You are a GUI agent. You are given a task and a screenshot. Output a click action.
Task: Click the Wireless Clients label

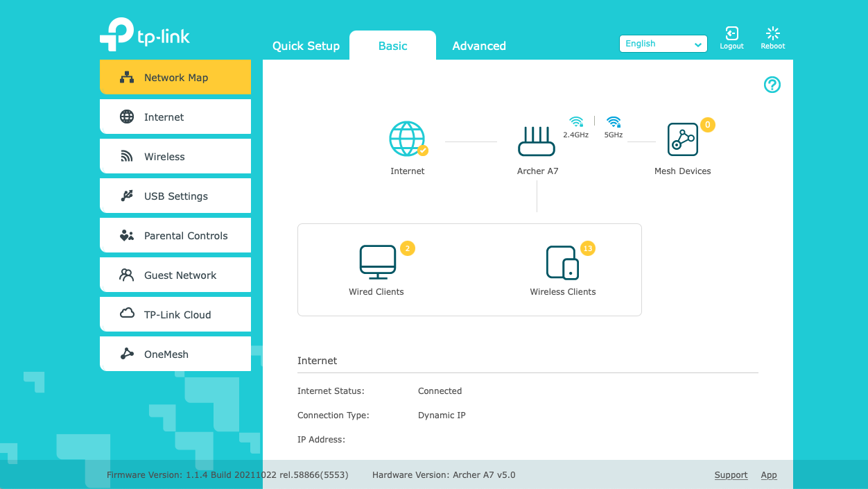[x=563, y=292]
